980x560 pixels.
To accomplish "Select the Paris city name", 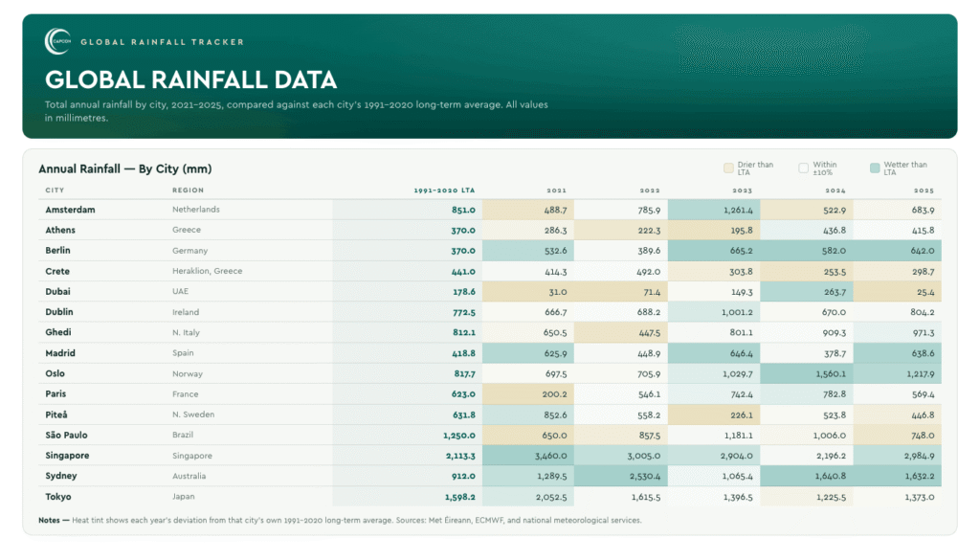I will (x=56, y=393).
